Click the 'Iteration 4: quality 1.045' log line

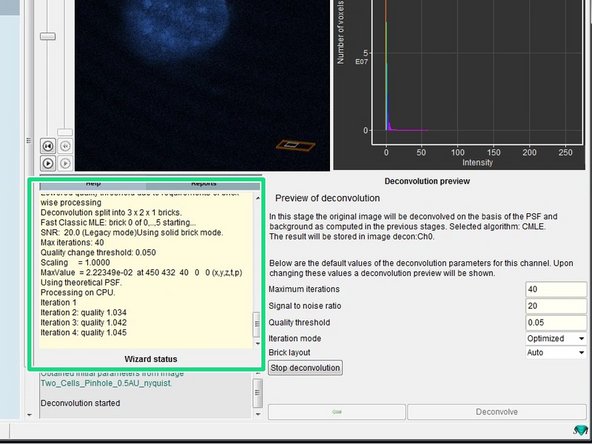pyautogui.click(x=83, y=333)
